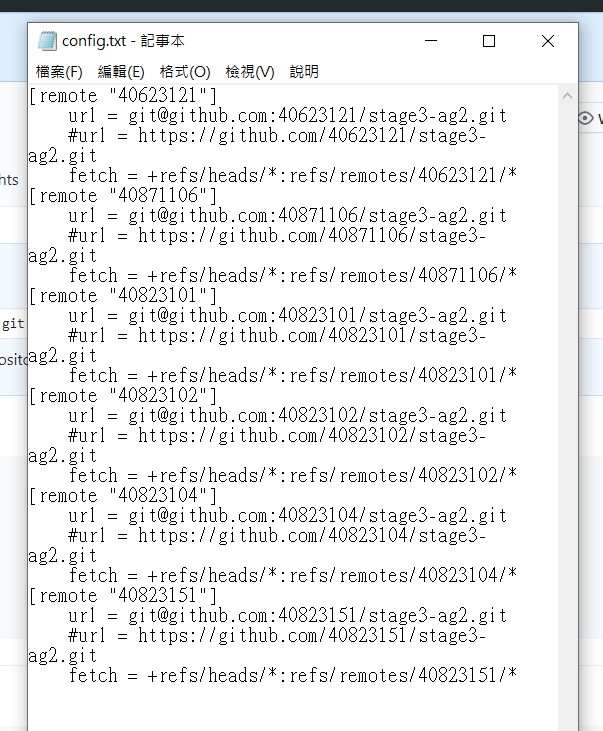The height and width of the screenshot is (731, 603).
Task: Click the git@github.com:40823101 url line
Action: click(288, 316)
